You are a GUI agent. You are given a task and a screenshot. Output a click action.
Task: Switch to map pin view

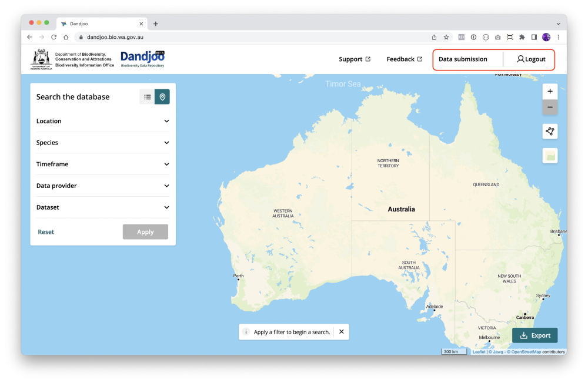point(162,97)
